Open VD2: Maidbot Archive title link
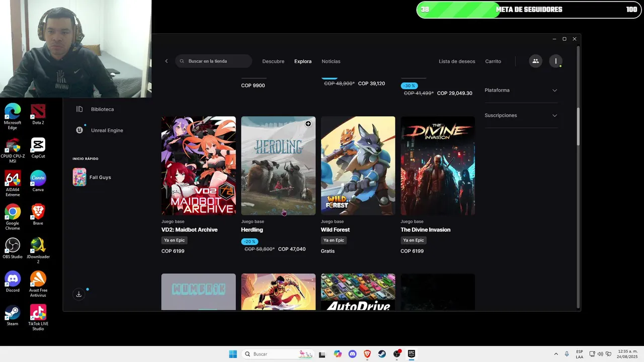Viewport: 644px width, 362px height. (189, 230)
